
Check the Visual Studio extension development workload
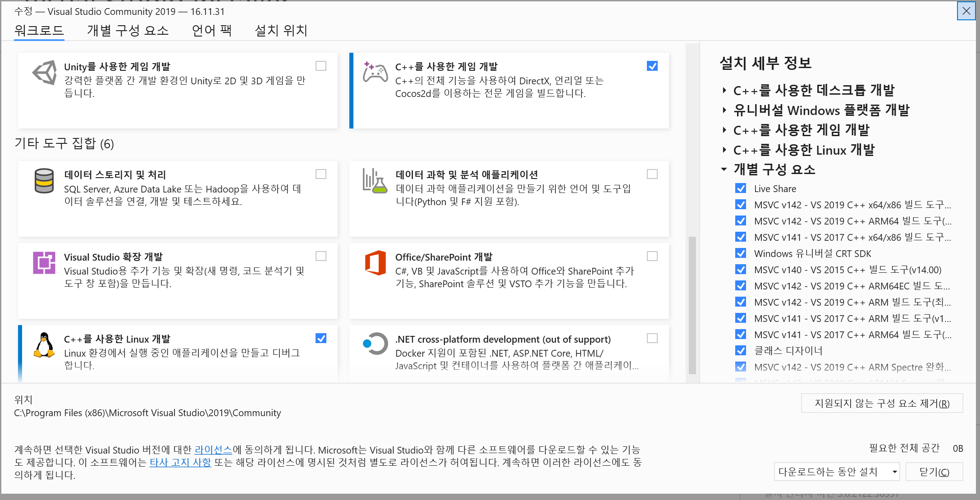click(321, 256)
